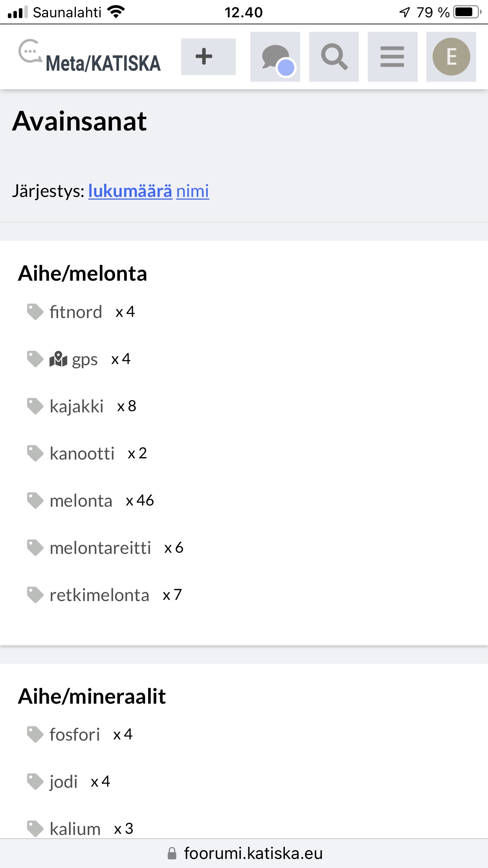Open the kalium tag
Screen dimensions: 488x868
(x=75, y=829)
